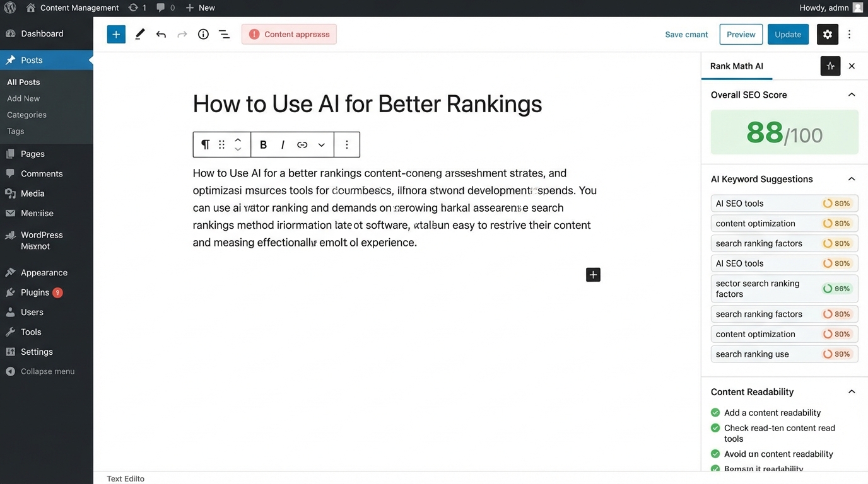The height and width of the screenshot is (484, 868).
Task: Collapse the AI Keyword Suggestions section
Action: tap(851, 179)
